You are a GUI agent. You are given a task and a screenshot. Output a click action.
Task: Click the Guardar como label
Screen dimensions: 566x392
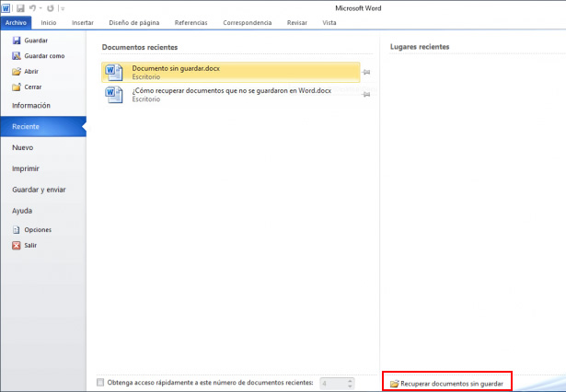[44, 56]
